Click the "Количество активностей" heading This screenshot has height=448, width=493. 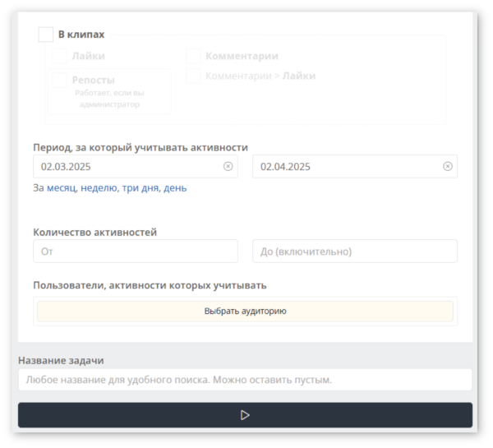95,232
